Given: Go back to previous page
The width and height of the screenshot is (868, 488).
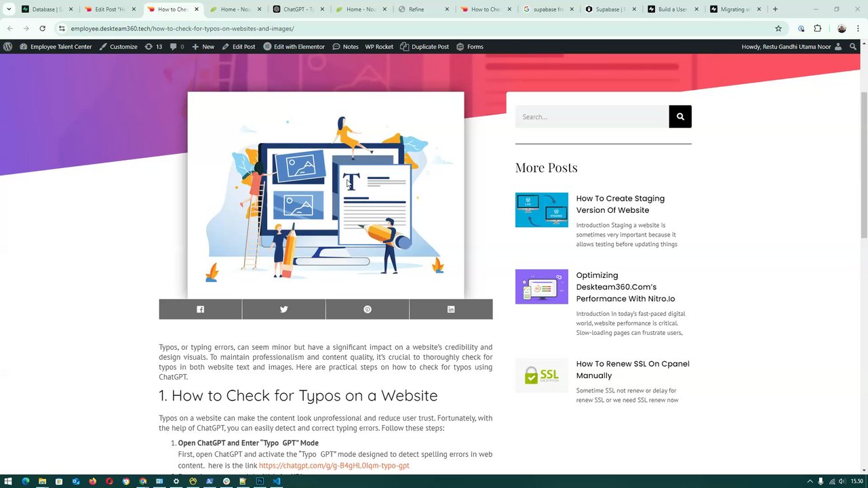Looking at the screenshot, I should (9, 28).
